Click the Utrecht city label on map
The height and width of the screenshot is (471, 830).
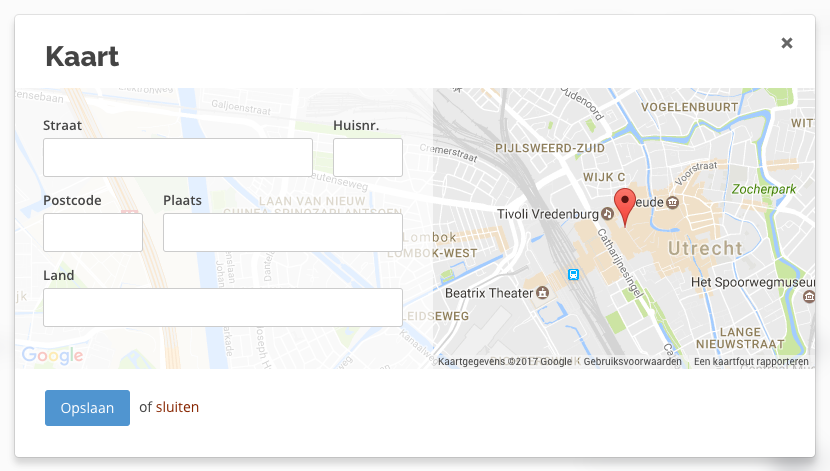[x=705, y=248]
